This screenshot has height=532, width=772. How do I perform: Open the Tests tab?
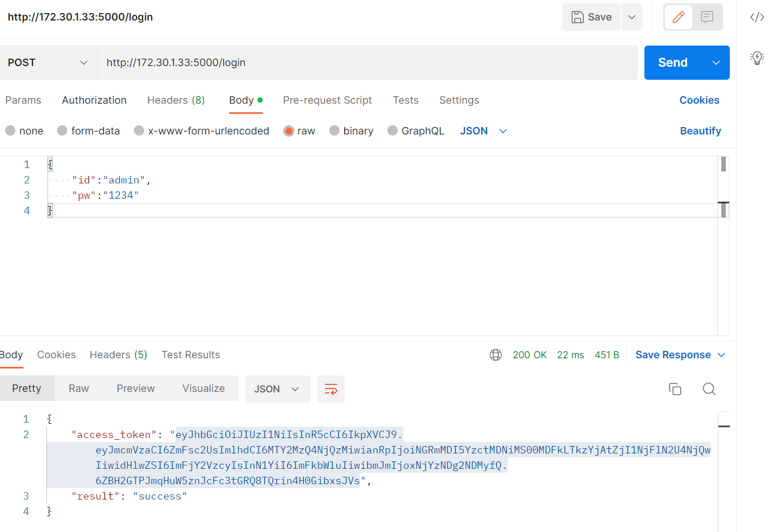(406, 100)
